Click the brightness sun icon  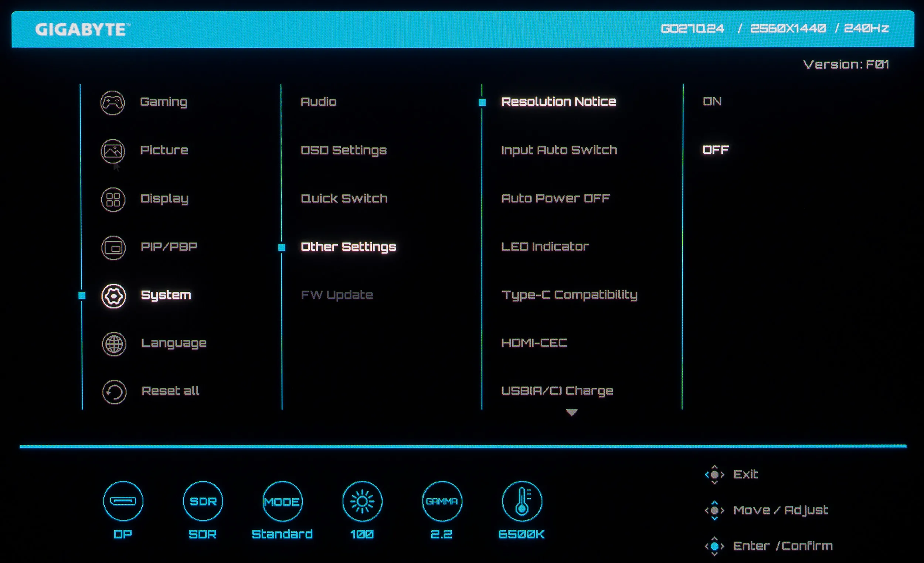(362, 501)
